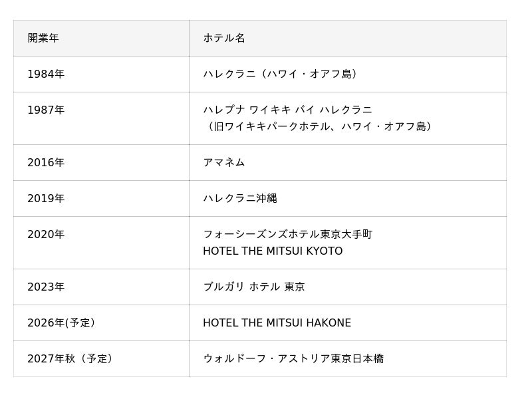532x397 pixels.
Task: Select the 2016年 year cell
Action: coord(46,162)
